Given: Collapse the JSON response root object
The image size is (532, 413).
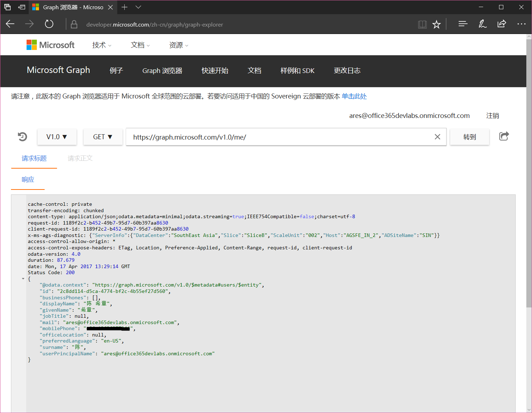Looking at the screenshot, I should [23, 279].
